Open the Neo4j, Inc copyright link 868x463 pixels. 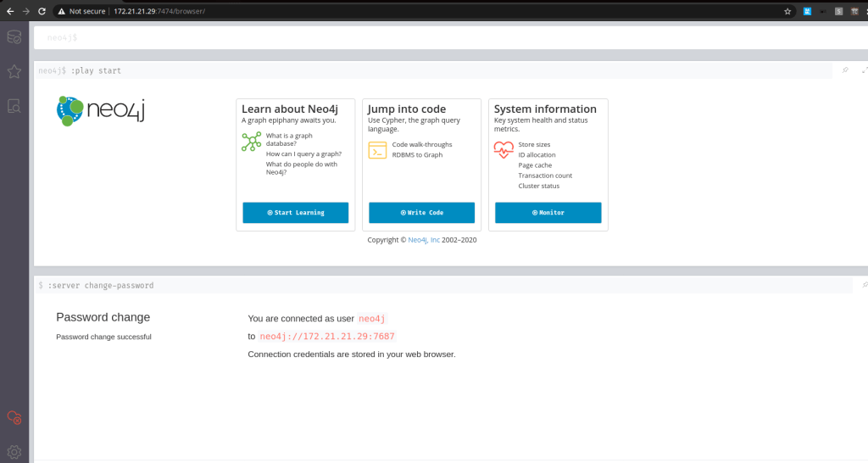[424, 240]
